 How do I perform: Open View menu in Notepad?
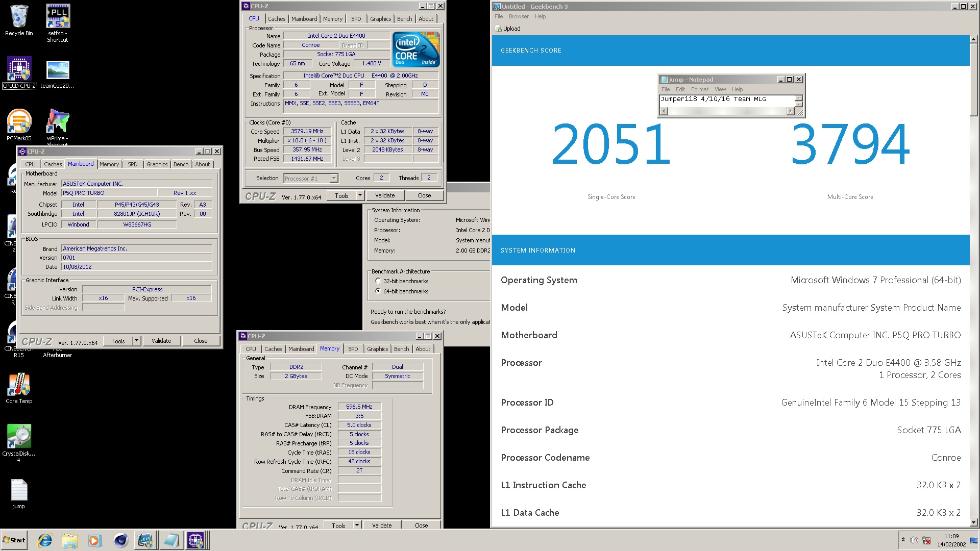(720, 89)
